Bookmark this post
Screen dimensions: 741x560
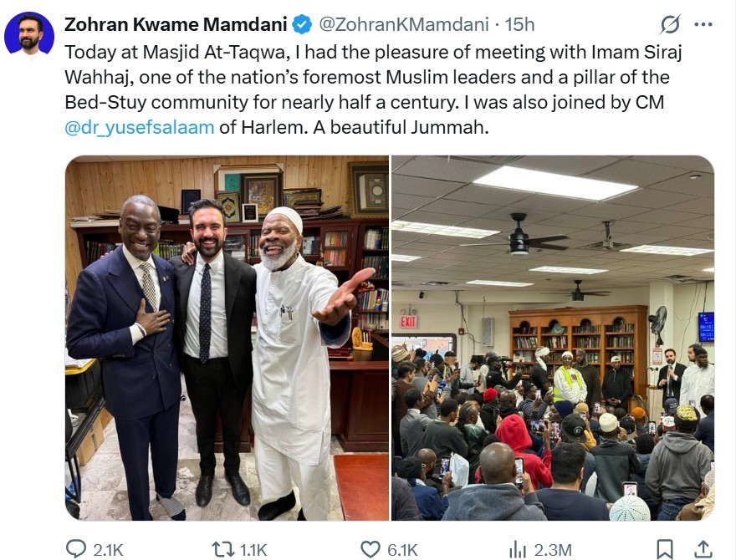tap(665, 549)
